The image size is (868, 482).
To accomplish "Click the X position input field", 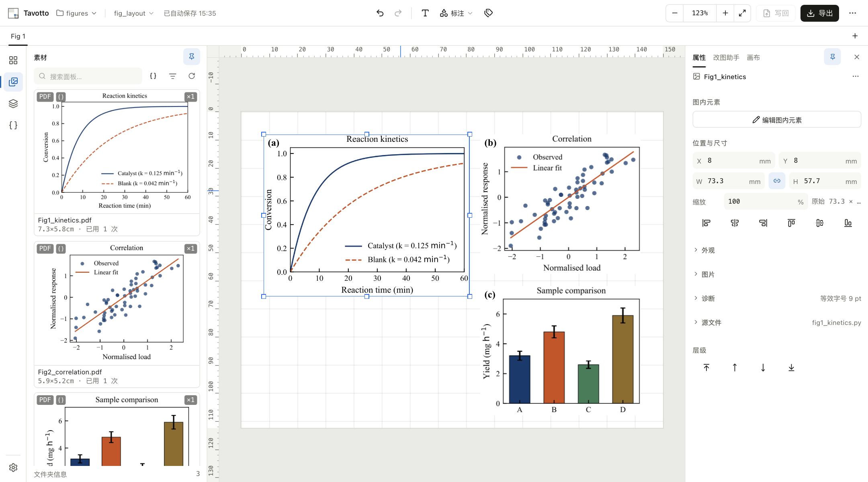I will tap(734, 161).
